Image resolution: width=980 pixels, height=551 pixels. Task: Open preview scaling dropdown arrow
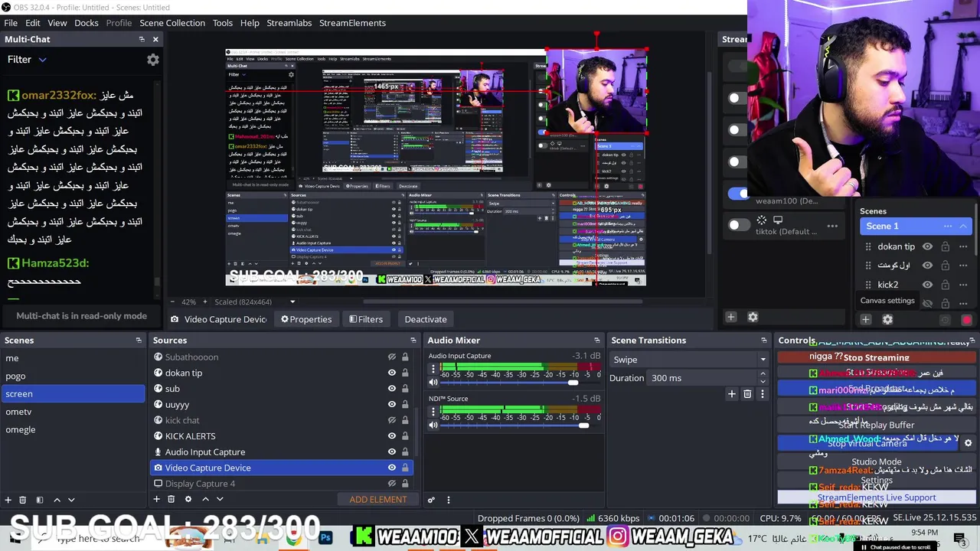click(292, 302)
